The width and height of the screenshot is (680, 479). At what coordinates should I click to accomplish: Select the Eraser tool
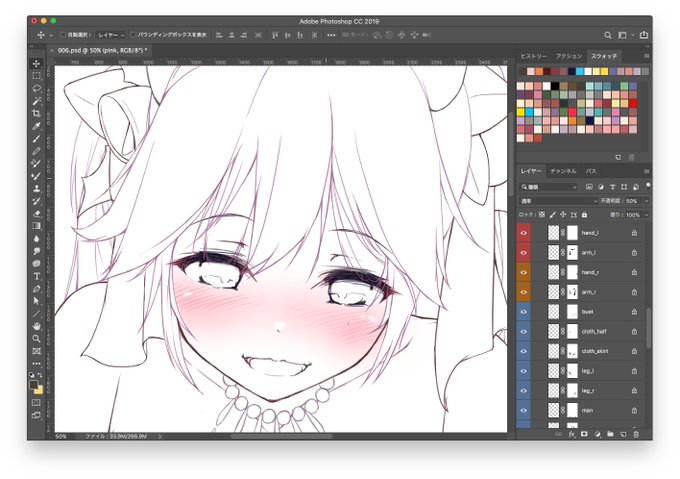tap(36, 214)
